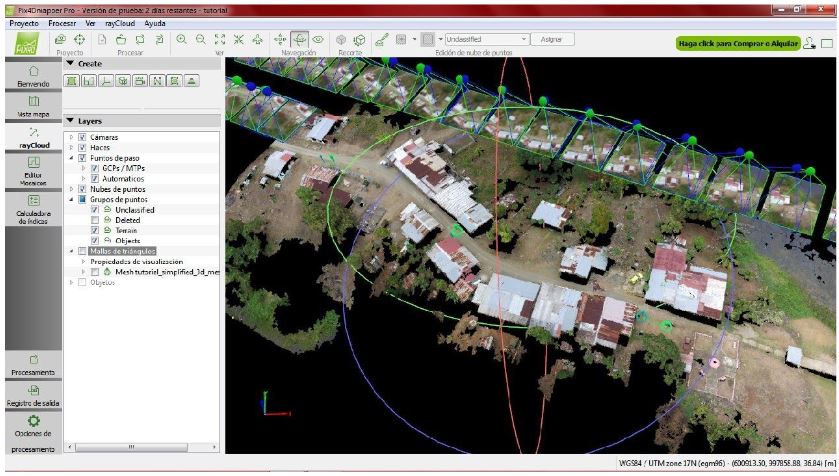The width and height of the screenshot is (839, 476).
Task: Open the Proyecto menu
Action: [x=22, y=21]
